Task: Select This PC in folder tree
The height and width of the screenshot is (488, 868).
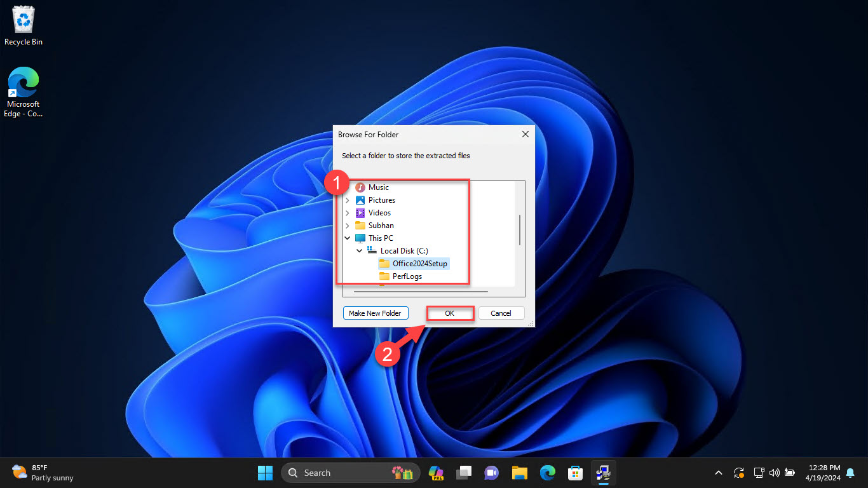Action: (x=381, y=238)
